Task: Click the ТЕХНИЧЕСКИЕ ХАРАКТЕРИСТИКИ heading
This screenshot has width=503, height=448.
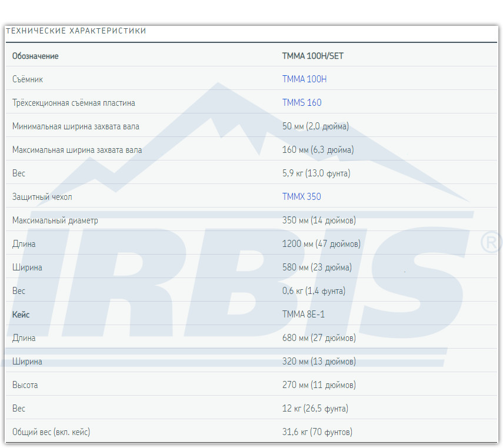Action: pos(76,31)
